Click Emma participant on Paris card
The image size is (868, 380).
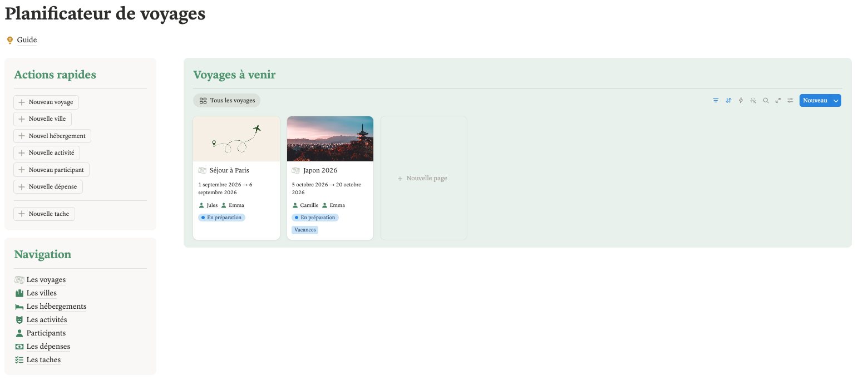(233, 205)
